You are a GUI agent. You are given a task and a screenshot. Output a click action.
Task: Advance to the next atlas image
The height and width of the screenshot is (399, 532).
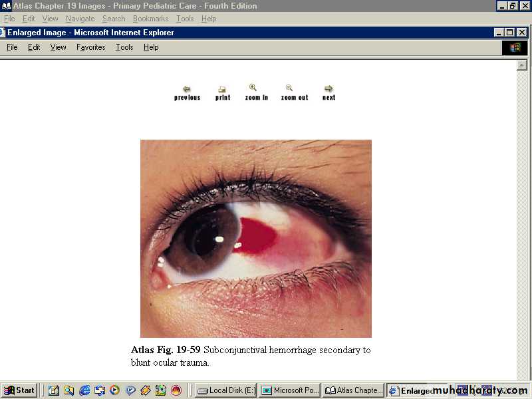(329, 92)
